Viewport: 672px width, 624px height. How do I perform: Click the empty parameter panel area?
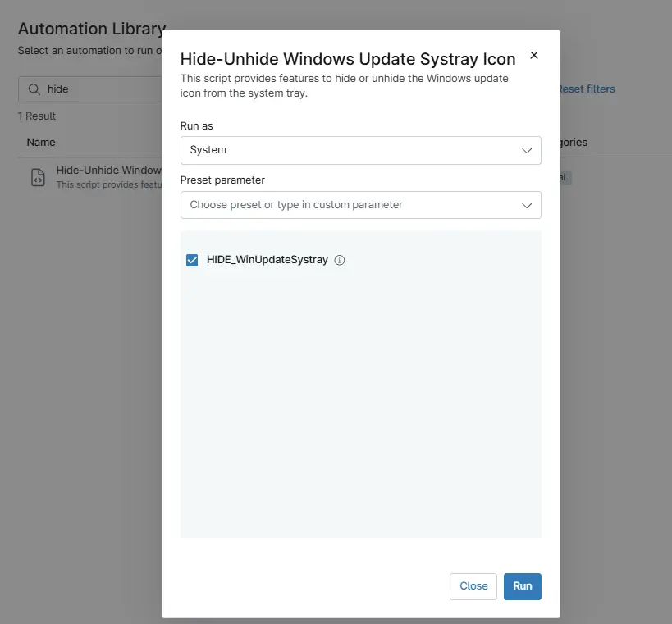click(360, 410)
